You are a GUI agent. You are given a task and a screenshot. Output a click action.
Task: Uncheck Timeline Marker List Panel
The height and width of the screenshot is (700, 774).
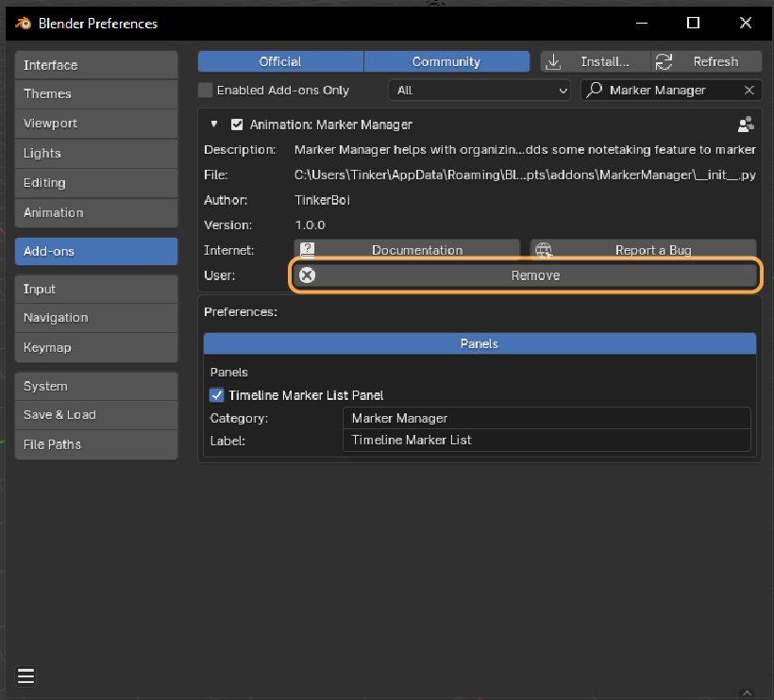click(217, 395)
